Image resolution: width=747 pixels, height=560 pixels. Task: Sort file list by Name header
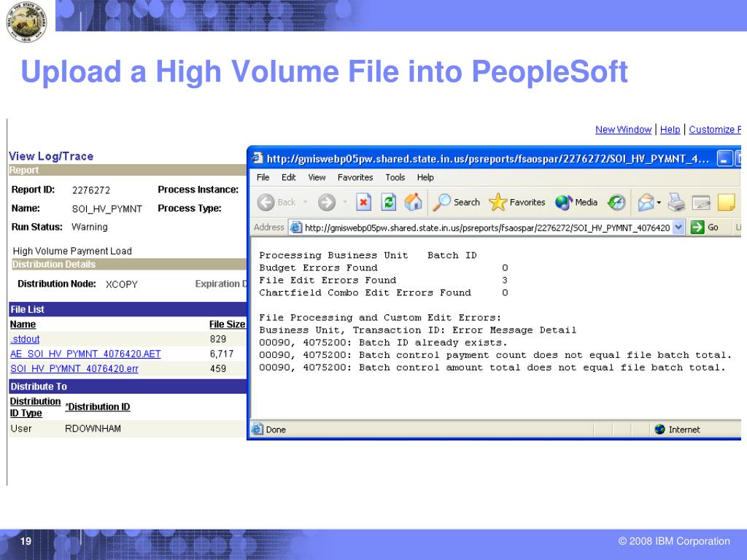click(x=23, y=324)
